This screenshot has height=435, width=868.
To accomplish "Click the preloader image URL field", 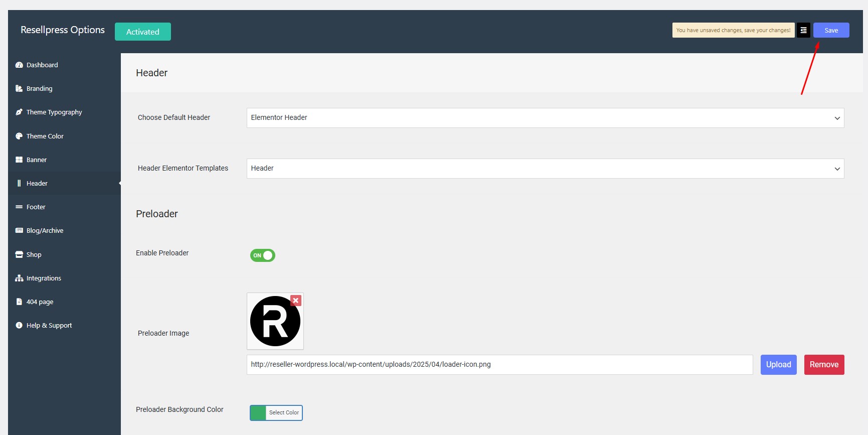I will pyautogui.click(x=499, y=365).
